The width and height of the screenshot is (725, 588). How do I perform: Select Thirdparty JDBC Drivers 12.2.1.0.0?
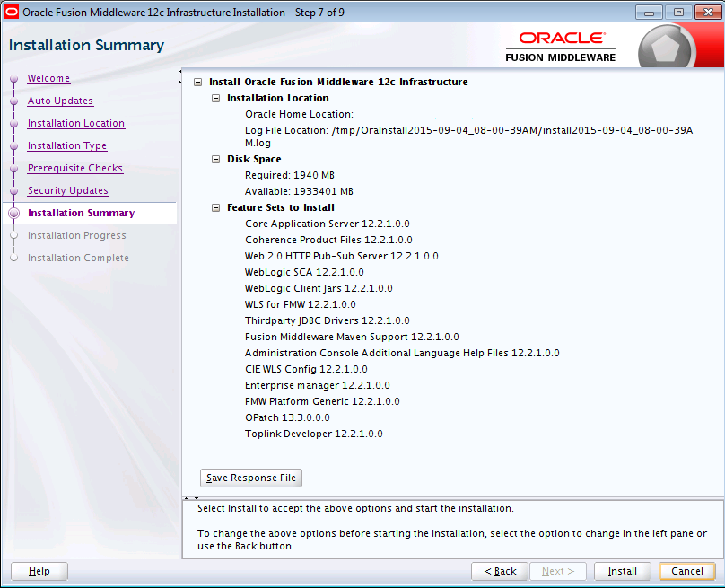pyautogui.click(x=328, y=321)
